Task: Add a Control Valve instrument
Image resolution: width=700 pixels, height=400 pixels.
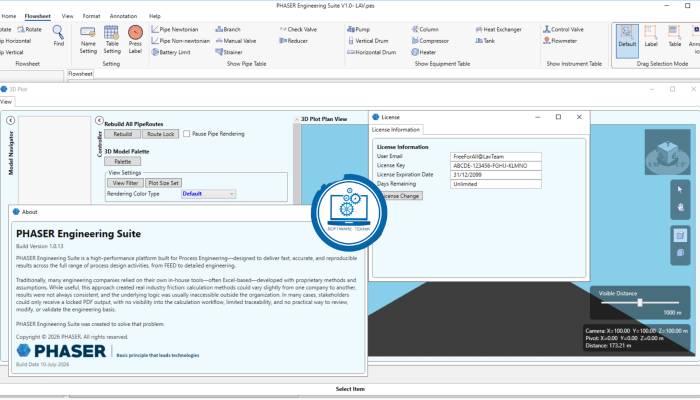Action: click(563, 29)
